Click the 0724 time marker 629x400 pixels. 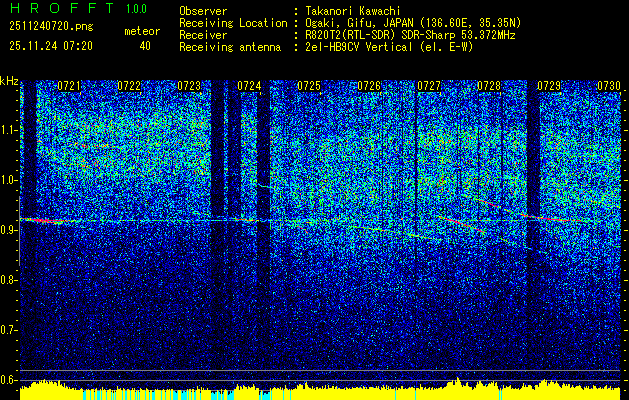(x=249, y=86)
